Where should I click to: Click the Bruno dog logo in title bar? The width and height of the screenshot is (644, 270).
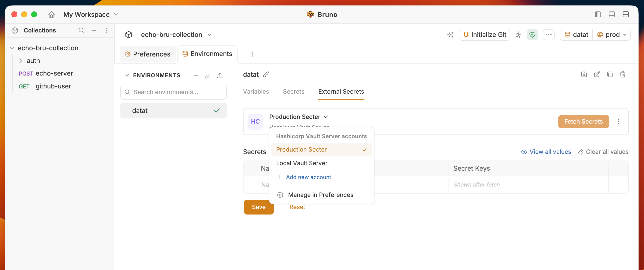pos(310,15)
